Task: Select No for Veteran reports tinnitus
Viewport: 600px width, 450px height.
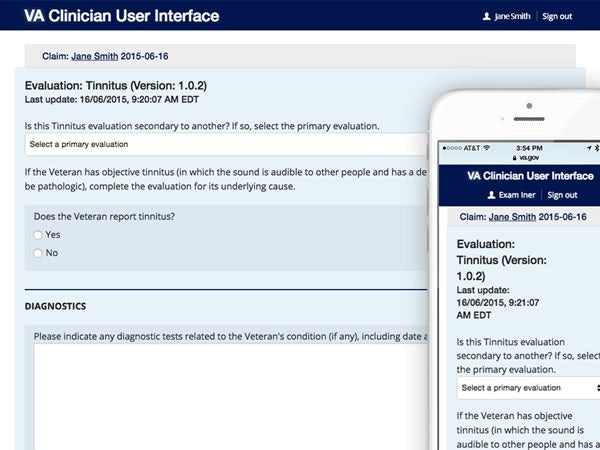Action: 38,253
